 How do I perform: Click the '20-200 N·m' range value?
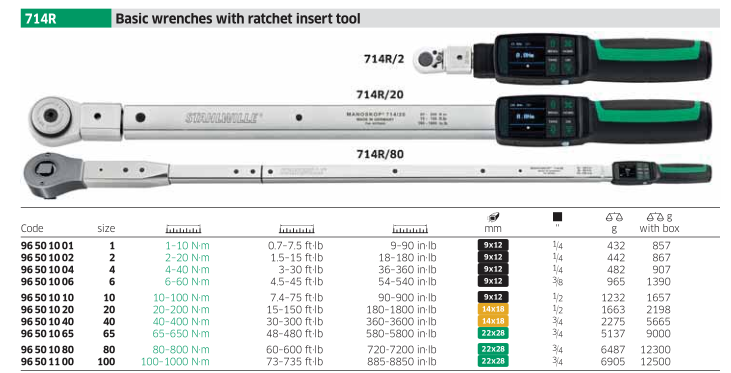[181, 310]
